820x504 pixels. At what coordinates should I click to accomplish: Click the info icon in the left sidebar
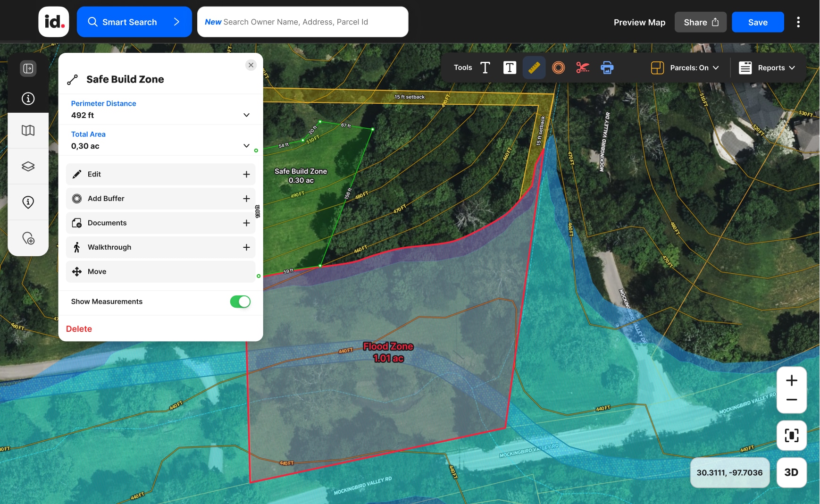coord(28,99)
